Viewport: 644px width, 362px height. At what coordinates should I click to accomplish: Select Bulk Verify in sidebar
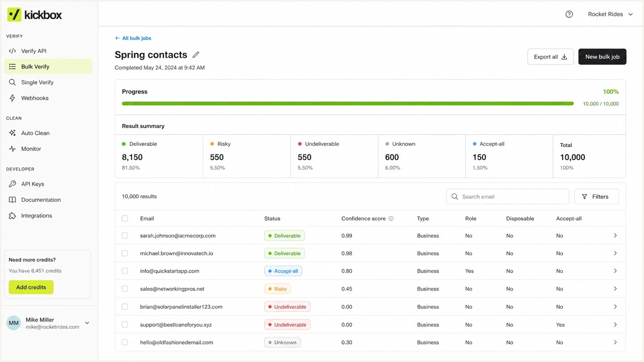click(48, 67)
